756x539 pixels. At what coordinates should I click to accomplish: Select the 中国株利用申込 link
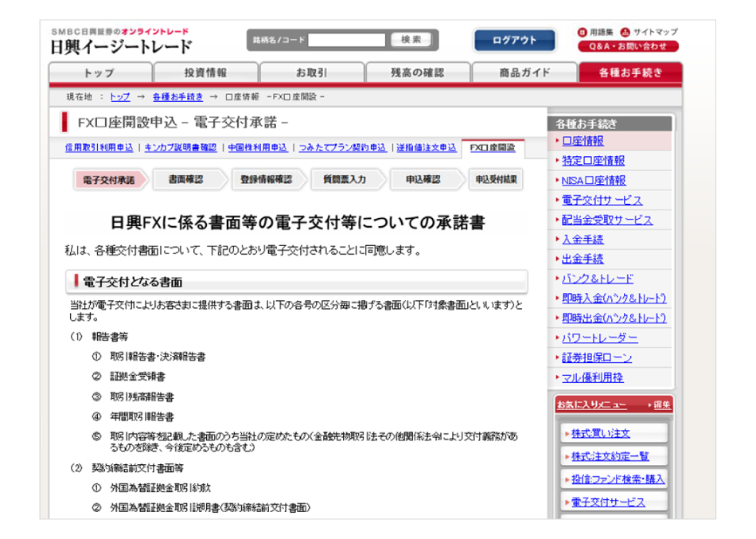coord(258,147)
